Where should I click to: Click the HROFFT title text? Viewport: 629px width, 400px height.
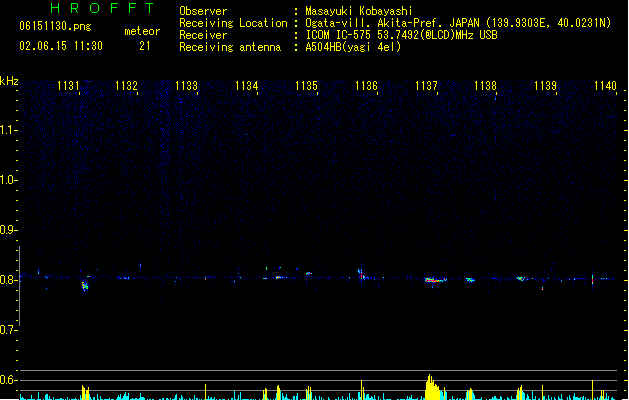point(103,8)
